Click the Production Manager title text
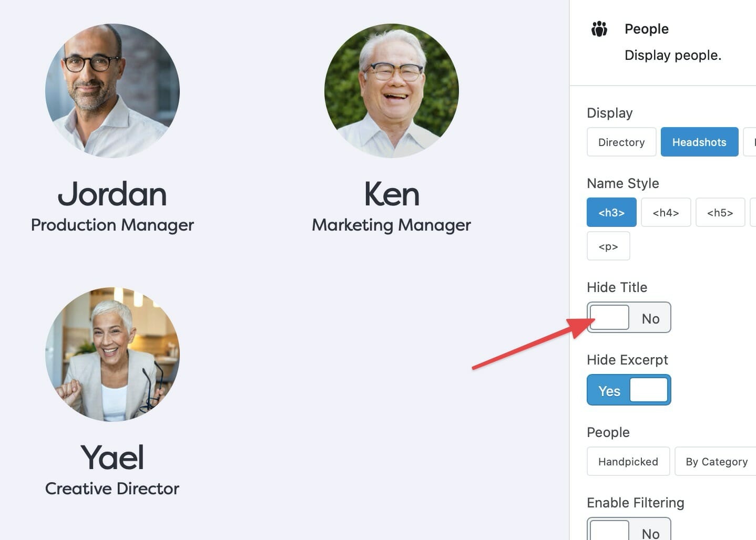This screenshot has height=540, width=756. 113,225
